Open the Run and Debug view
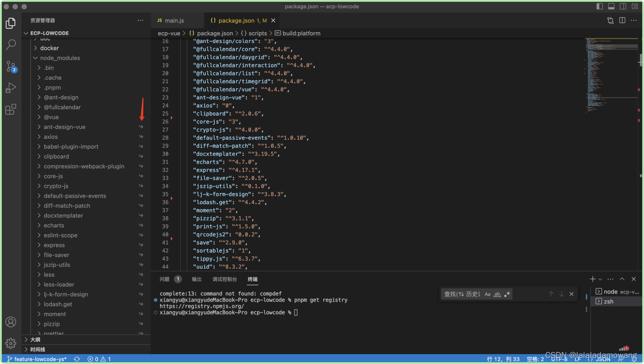 pos(11,88)
